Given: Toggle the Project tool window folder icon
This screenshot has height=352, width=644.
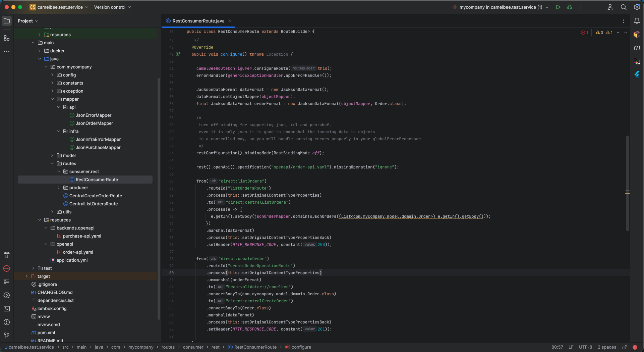Looking at the screenshot, I should pos(7,21).
